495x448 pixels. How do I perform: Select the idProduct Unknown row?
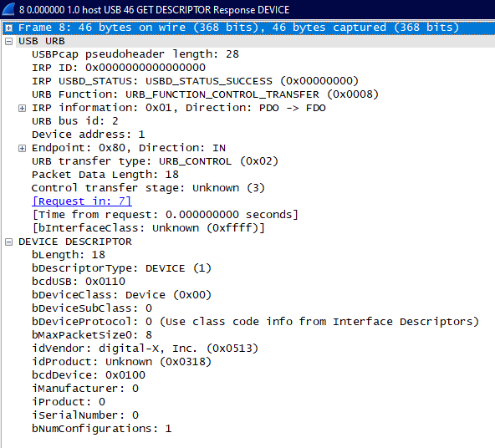[121, 362]
